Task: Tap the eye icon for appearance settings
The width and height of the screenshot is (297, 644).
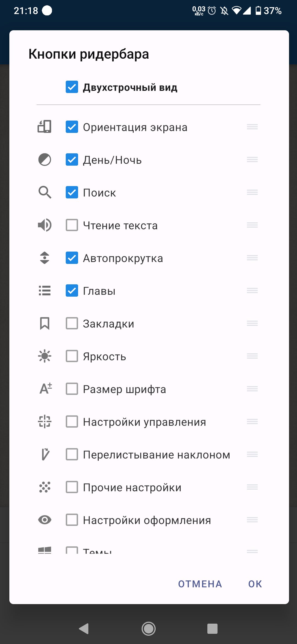Action: click(45, 520)
